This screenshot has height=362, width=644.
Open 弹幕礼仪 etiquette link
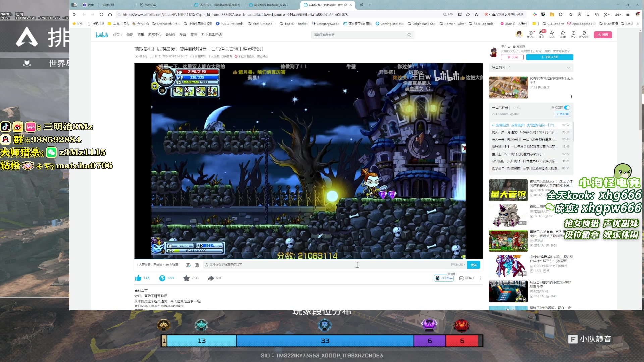click(458, 265)
